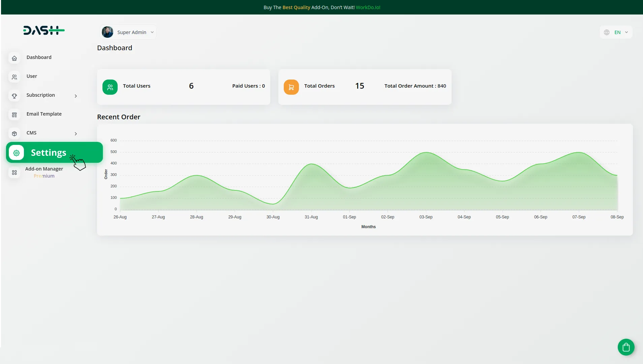Click the Add-on Manager grid icon
643x364 pixels.
(14, 173)
